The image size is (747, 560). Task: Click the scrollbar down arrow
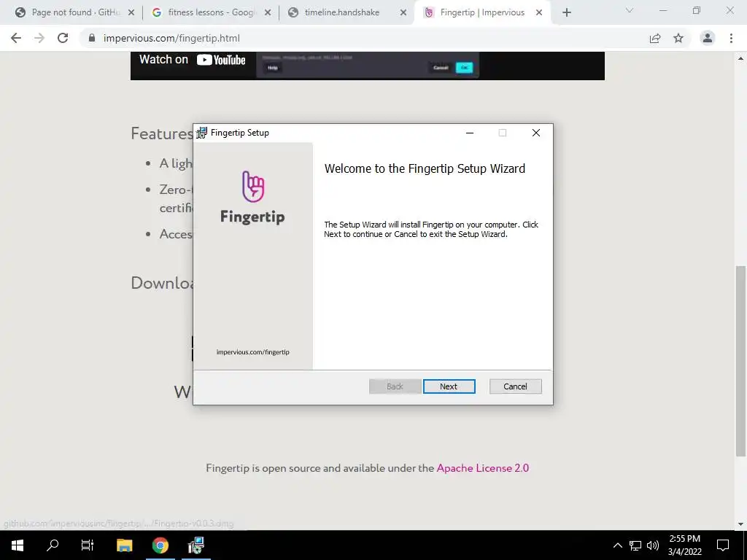click(x=741, y=524)
